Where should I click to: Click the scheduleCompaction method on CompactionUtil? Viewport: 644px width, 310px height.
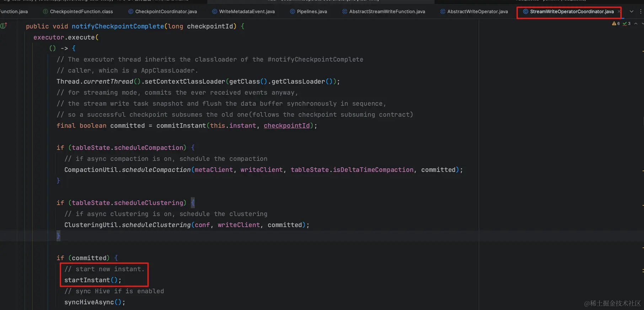(156, 170)
